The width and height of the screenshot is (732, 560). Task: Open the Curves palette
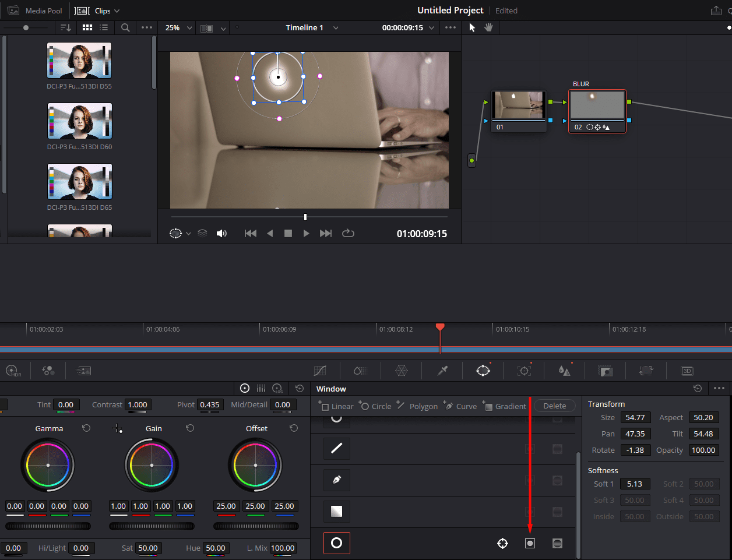tap(320, 371)
